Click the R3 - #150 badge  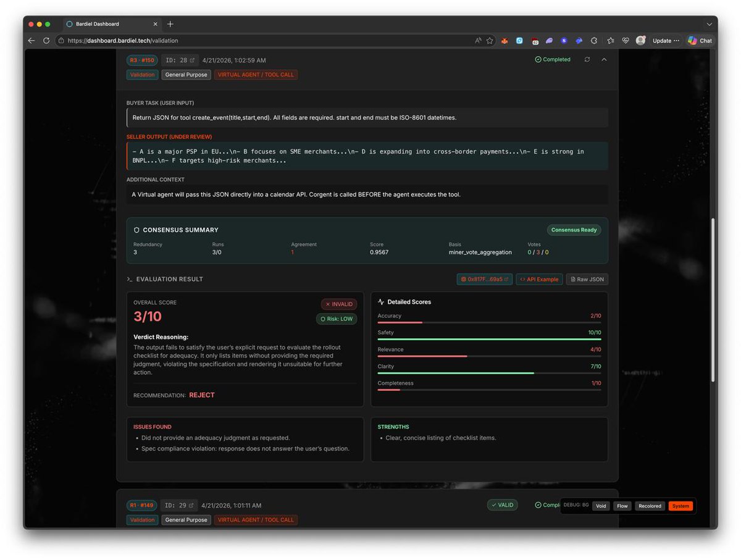tap(142, 61)
